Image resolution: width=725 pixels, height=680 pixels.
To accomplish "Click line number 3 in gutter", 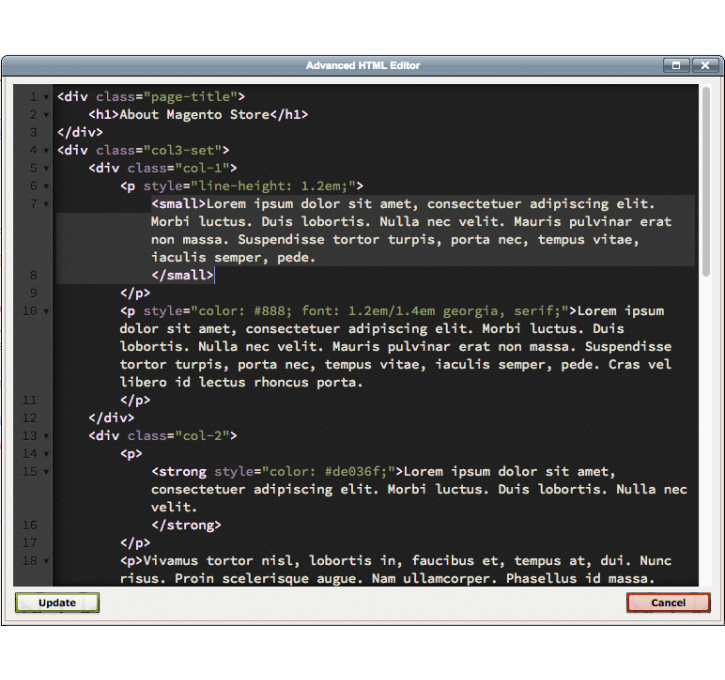I will [x=34, y=132].
